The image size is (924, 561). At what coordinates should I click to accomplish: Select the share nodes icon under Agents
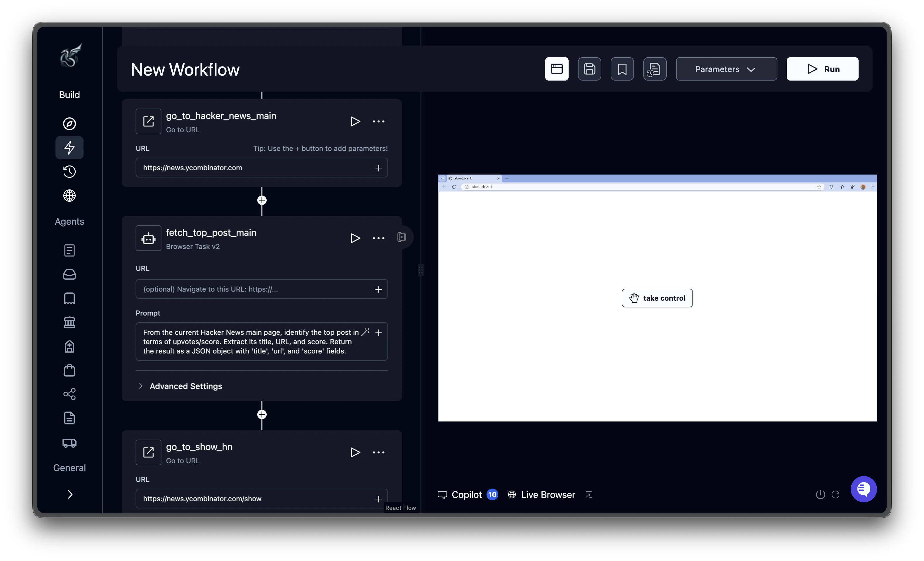(x=70, y=394)
